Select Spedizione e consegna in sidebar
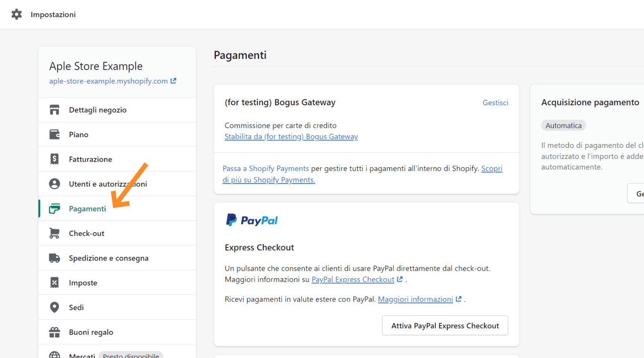 click(x=108, y=258)
